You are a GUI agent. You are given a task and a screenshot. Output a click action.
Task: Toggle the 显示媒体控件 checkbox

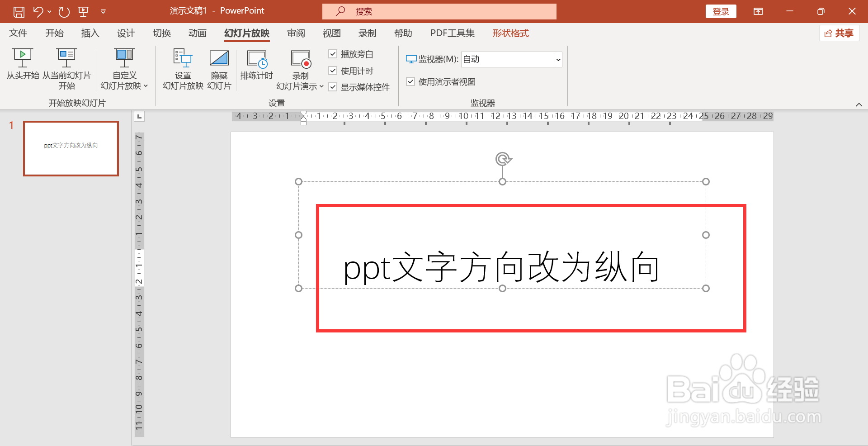(333, 87)
